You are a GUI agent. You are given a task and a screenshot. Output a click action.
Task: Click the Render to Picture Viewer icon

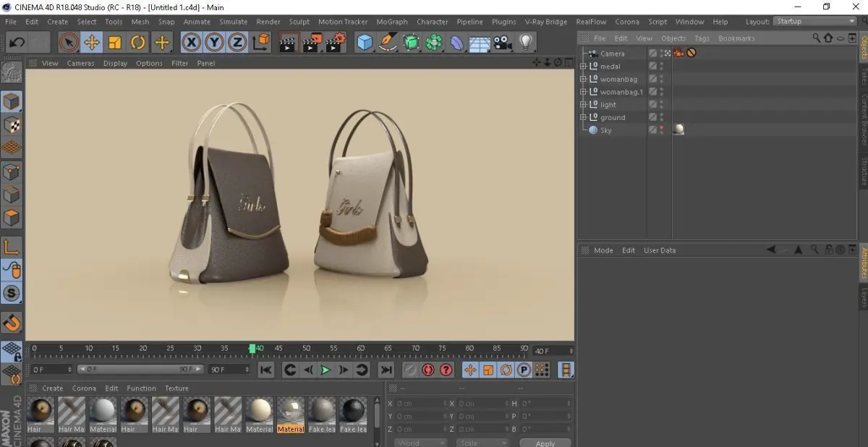click(x=312, y=43)
